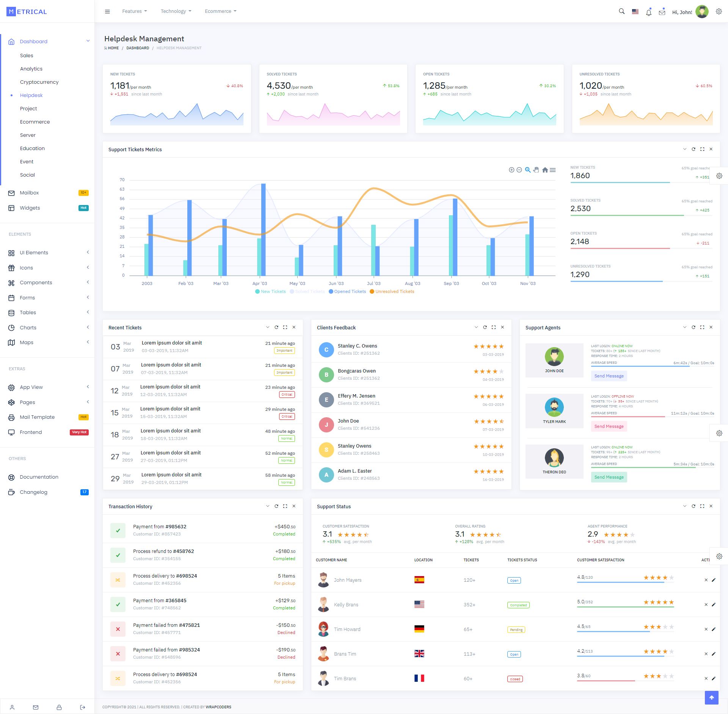
Task: Open the Features dropdown menu
Action: (x=134, y=11)
